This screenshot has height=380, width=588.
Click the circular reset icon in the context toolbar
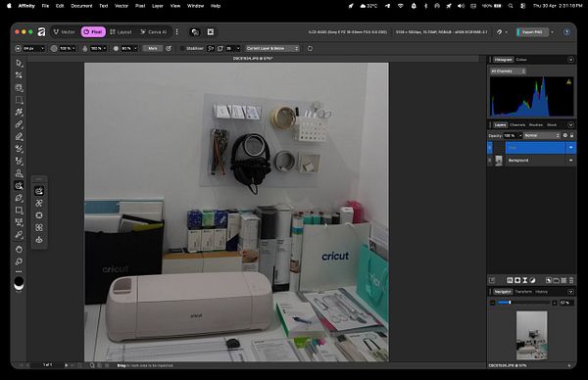(310, 48)
